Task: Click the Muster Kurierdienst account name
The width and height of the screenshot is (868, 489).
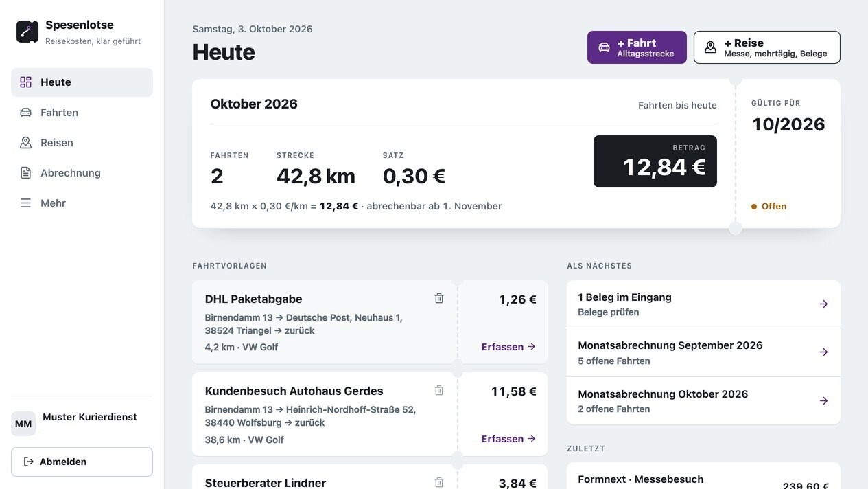Action: click(x=90, y=417)
